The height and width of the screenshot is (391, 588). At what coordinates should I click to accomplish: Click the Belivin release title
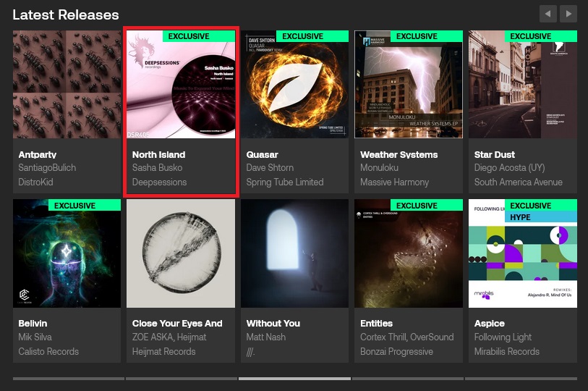point(33,324)
